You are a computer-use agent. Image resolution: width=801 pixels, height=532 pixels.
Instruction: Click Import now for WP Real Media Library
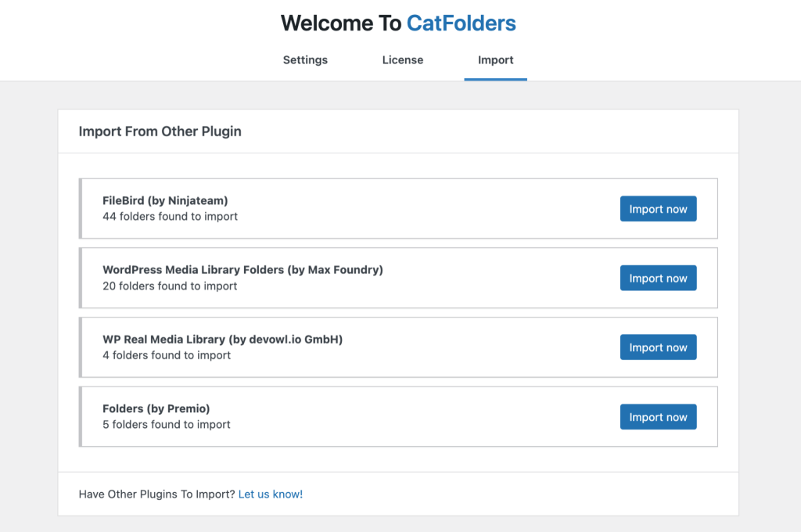tap(658, 347)
